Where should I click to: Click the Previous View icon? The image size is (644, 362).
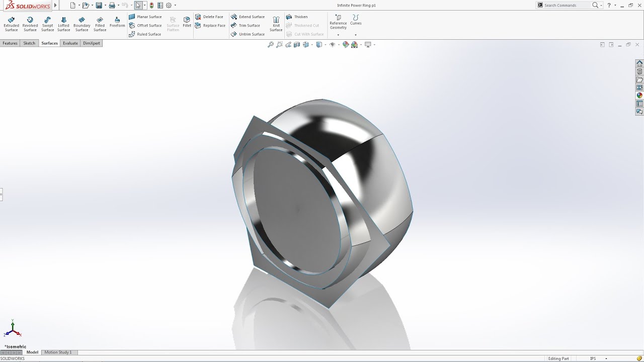tap(288, 45)
